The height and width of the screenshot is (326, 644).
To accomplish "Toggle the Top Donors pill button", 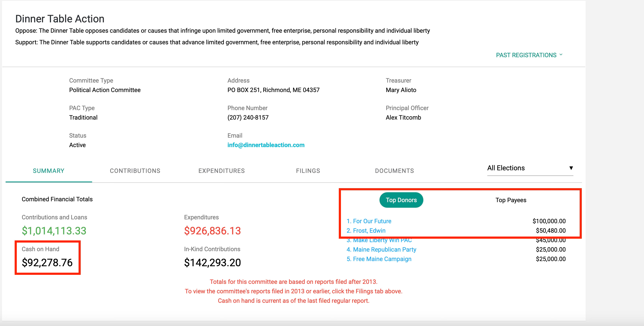I will (x=401, y=200).
